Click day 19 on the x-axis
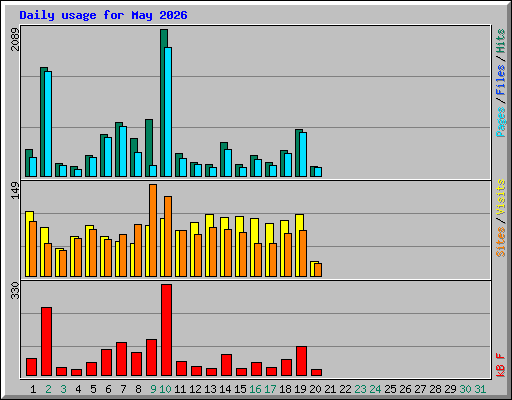Screen dimensions: 512x400 click(300, 389)
